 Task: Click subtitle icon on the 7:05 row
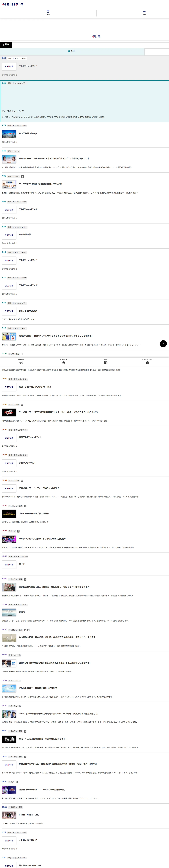[x=23, y=176]
